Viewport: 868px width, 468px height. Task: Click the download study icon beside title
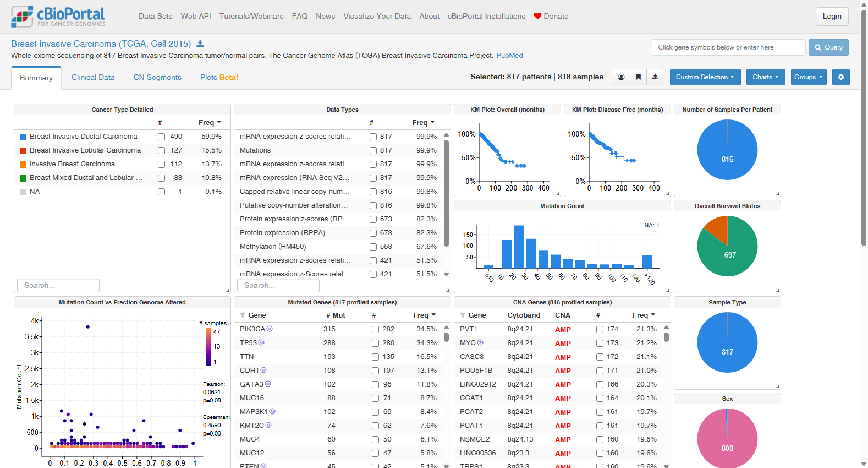[200, 43]
